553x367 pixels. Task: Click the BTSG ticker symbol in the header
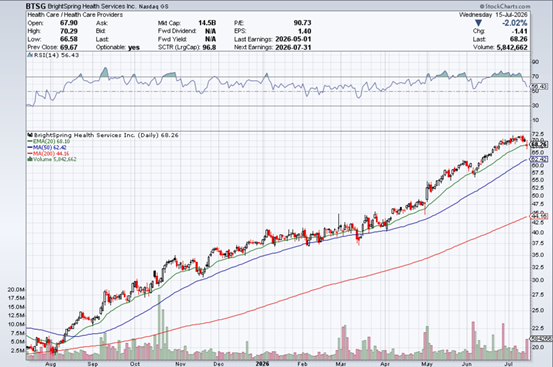coord(36,6)
